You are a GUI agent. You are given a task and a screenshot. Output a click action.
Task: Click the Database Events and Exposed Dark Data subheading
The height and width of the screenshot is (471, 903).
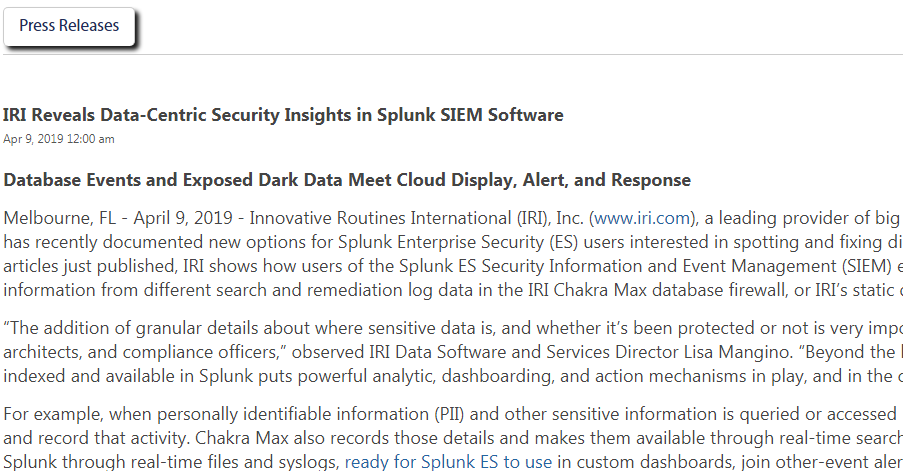(x=347, y=180)
